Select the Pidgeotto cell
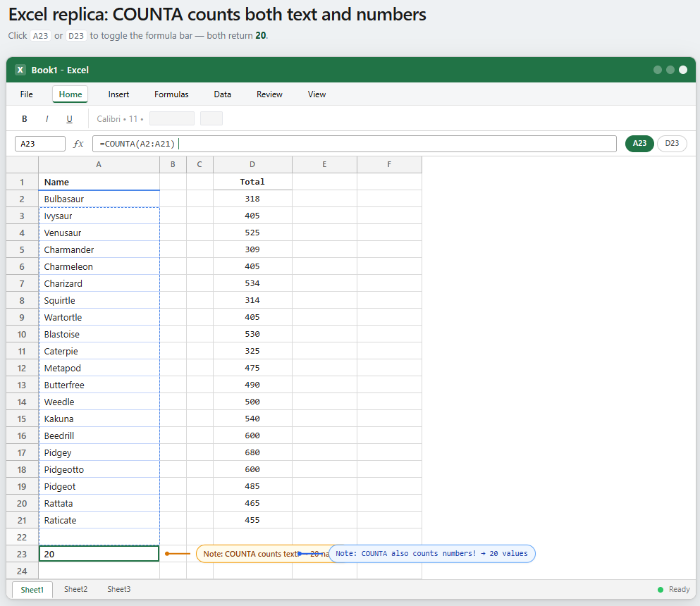The height and width of the screenshot is (606, 700). (99, 470)
